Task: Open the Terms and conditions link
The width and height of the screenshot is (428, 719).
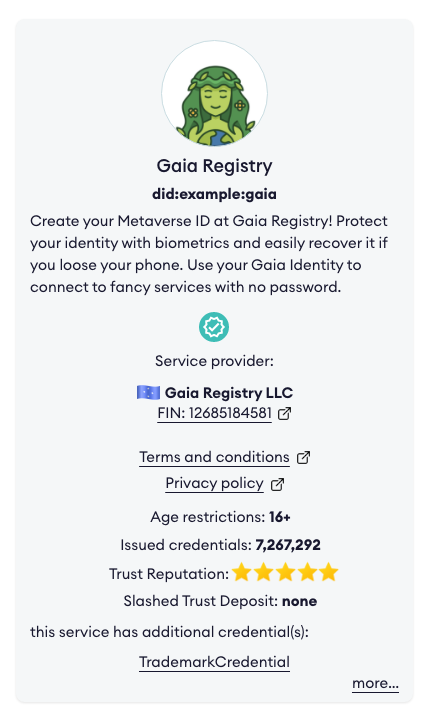Action: 214,457
